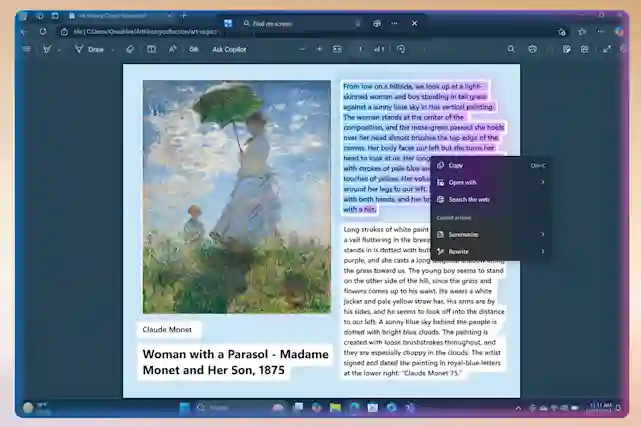The height and width of the screenshot is (427, 641).
Task: Click the Enter full screen icon
Action: [607, 49]
